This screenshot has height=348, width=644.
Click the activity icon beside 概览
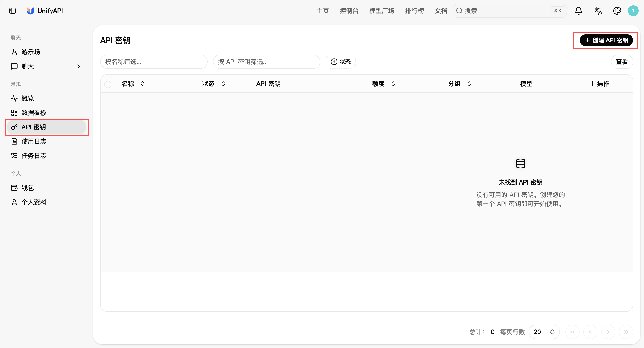point(14,98)
